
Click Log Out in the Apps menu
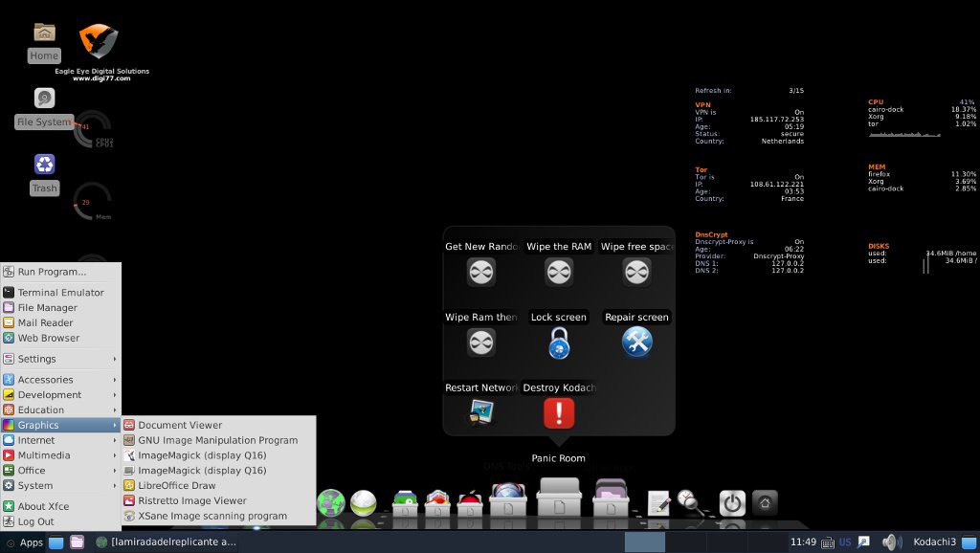point(35,521)
